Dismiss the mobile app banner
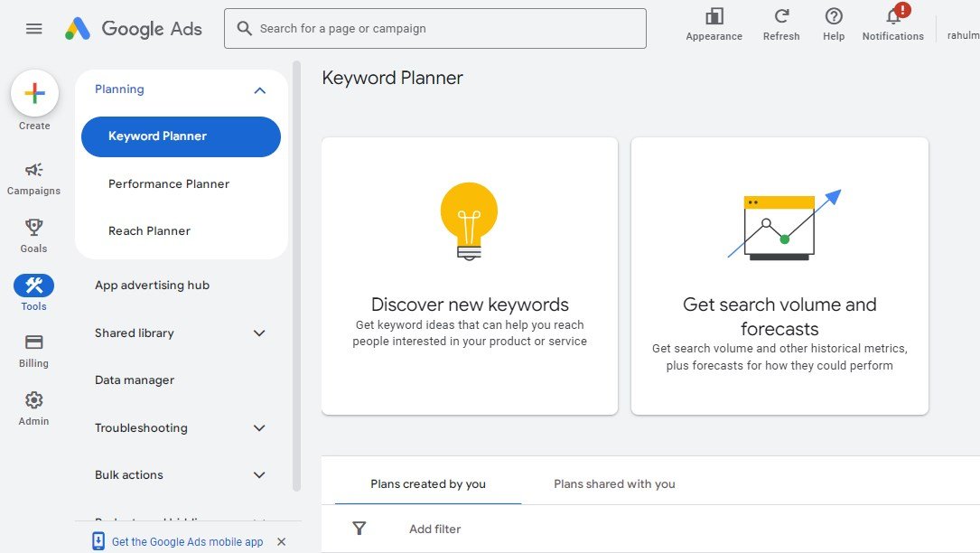980x553 pixels. pos(281,542)
